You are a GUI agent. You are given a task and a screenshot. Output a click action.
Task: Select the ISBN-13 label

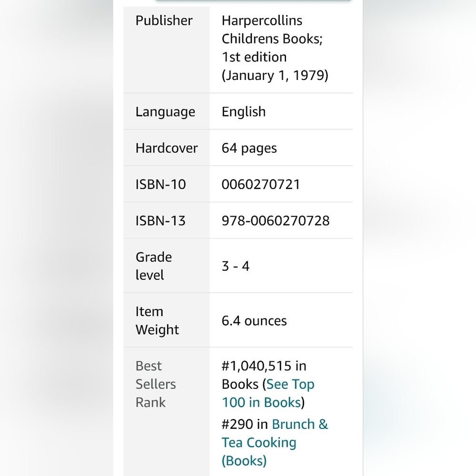coord(160,221)
